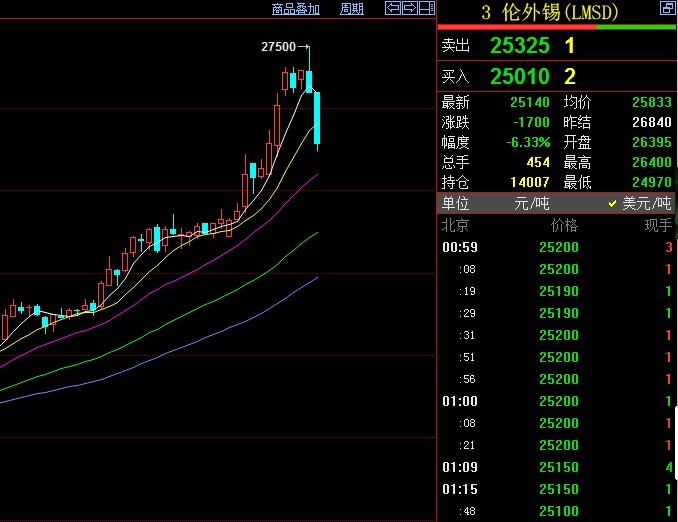Select the checked 美元/吨 unit option
This screenshot has height=522, width=678.
[x=640, y=203]
